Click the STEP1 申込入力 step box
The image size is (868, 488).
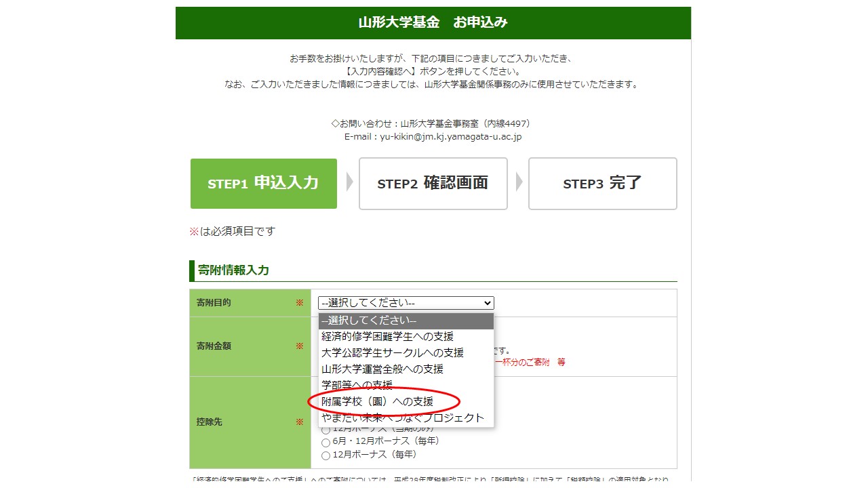264,184
